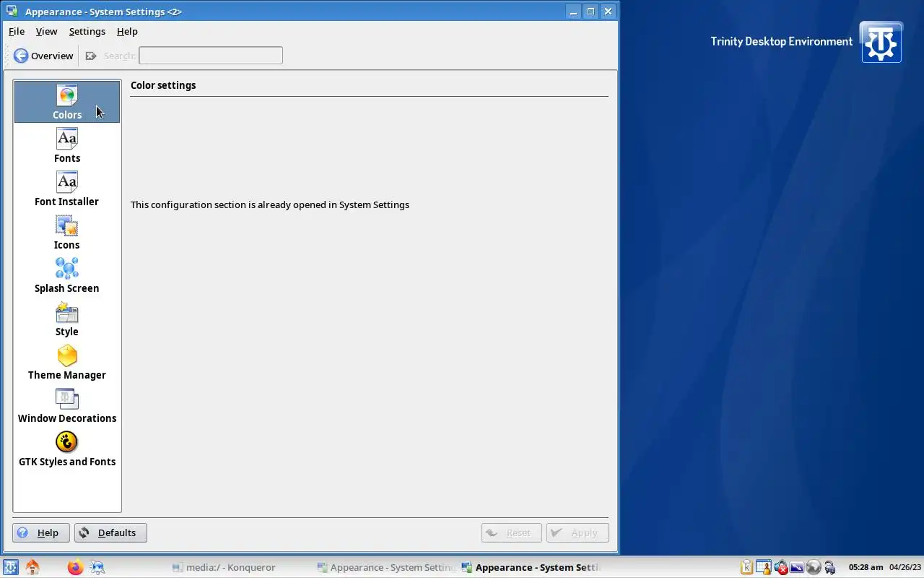
Task: Open the Window Decorations section
Action: point(67,405)
